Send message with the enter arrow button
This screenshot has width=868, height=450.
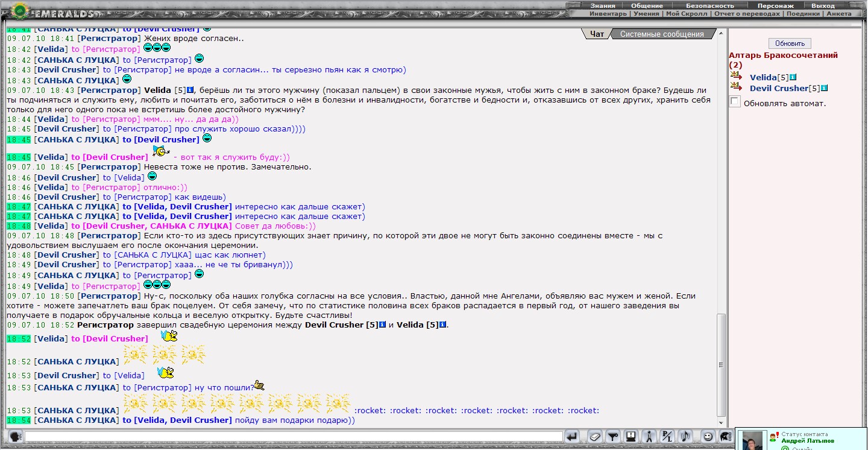(x=573, y=436)
